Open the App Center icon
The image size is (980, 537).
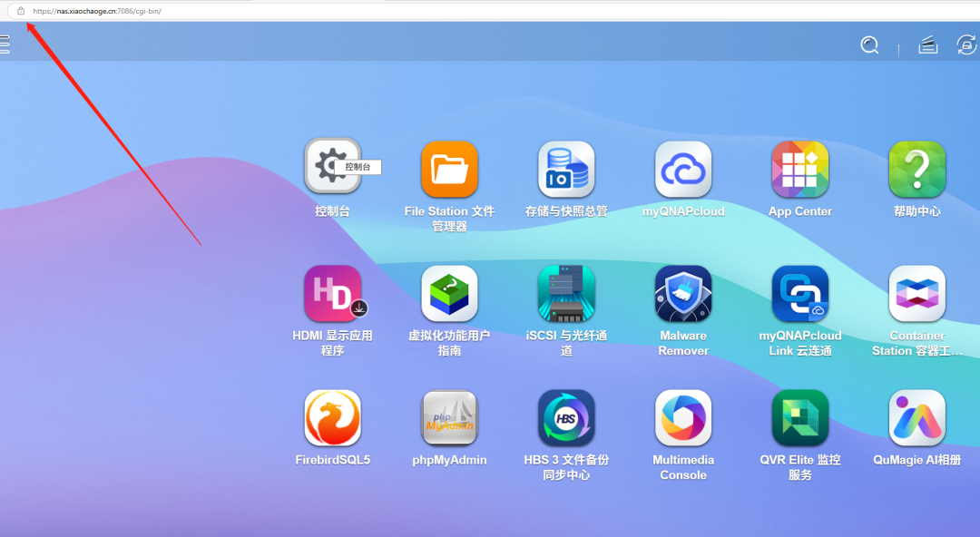(800, 169)
